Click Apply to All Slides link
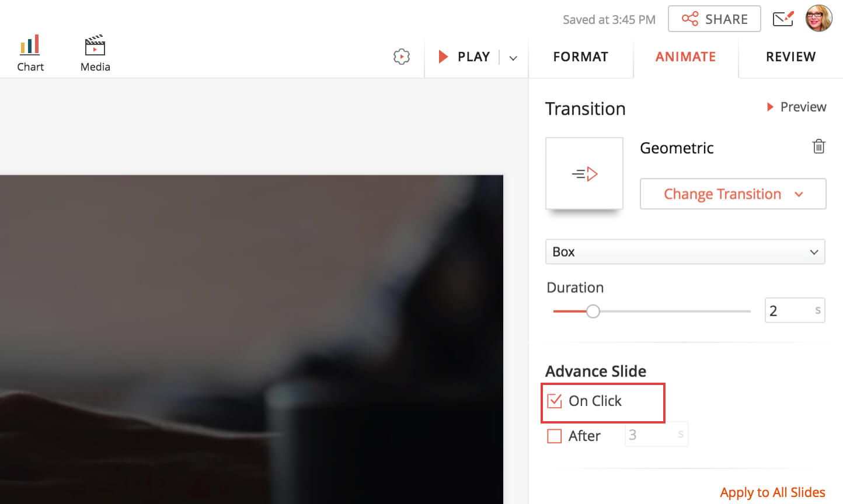 772,492
